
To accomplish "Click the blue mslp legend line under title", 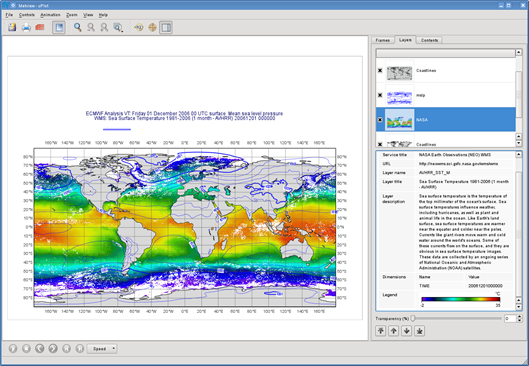I will coord(117,129).
